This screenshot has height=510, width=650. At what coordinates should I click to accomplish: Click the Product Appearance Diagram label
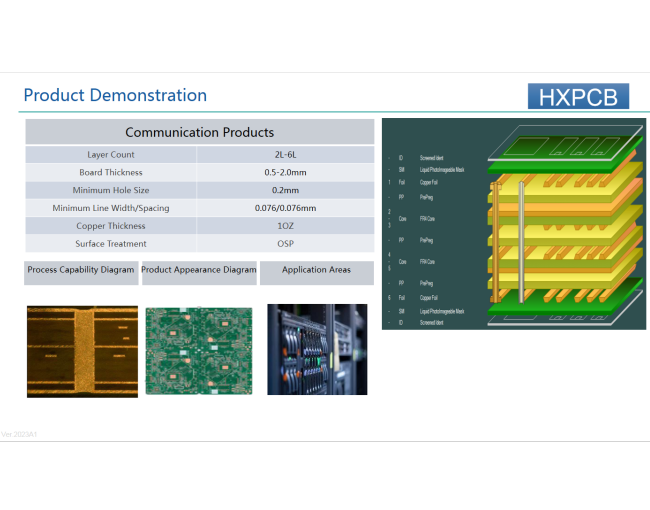click(x=199, y=270)
